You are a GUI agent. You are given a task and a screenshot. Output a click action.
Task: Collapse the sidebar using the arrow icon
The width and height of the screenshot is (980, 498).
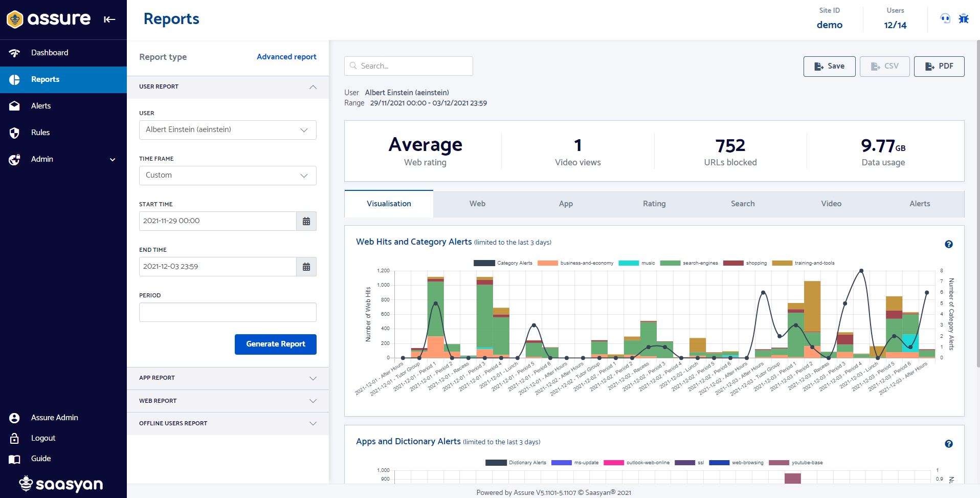click(x=110, y=19)
